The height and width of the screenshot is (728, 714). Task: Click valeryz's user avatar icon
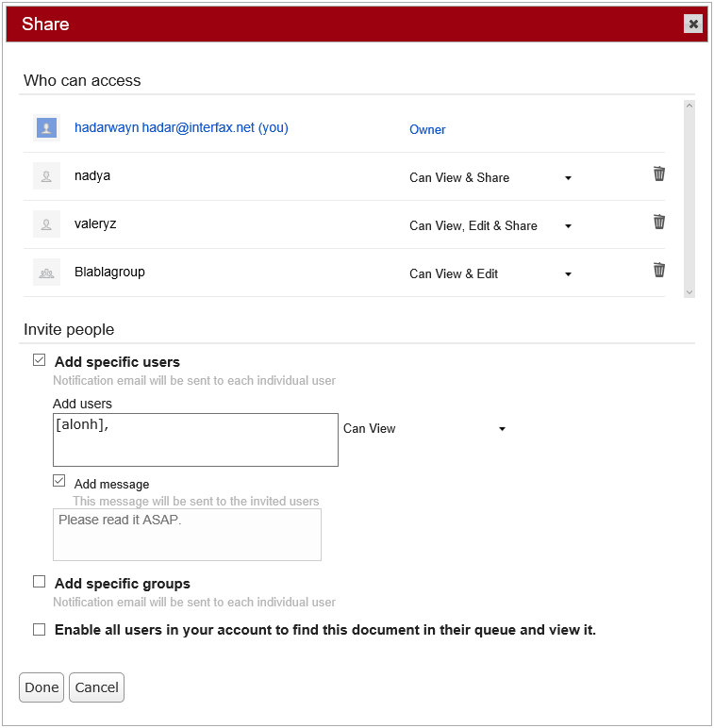46,224
